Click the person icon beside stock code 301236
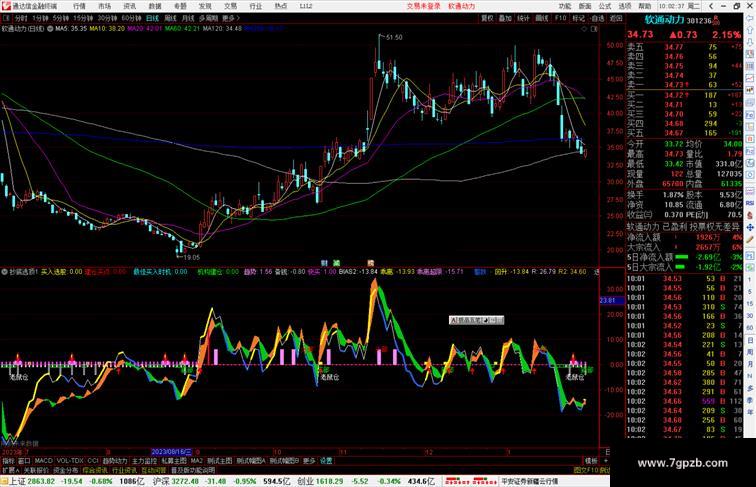 tap(716, 21)
